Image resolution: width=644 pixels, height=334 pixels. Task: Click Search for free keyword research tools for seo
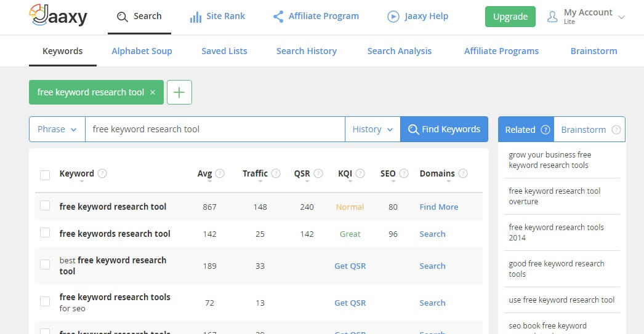coord(432,303)
